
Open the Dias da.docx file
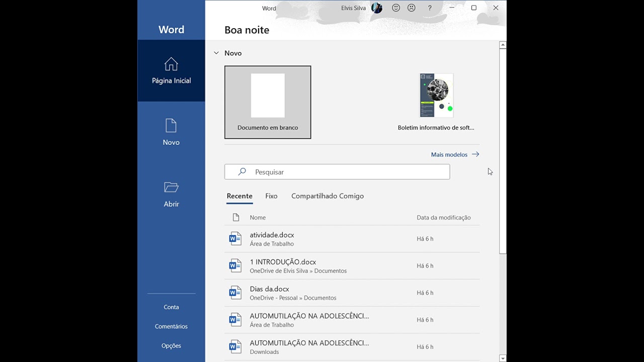[352, 293]
